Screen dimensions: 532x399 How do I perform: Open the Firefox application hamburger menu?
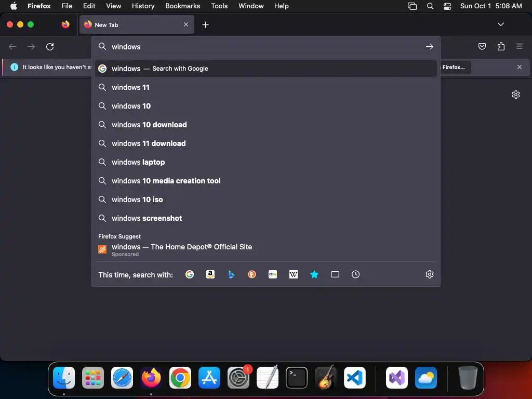[520, 46]
